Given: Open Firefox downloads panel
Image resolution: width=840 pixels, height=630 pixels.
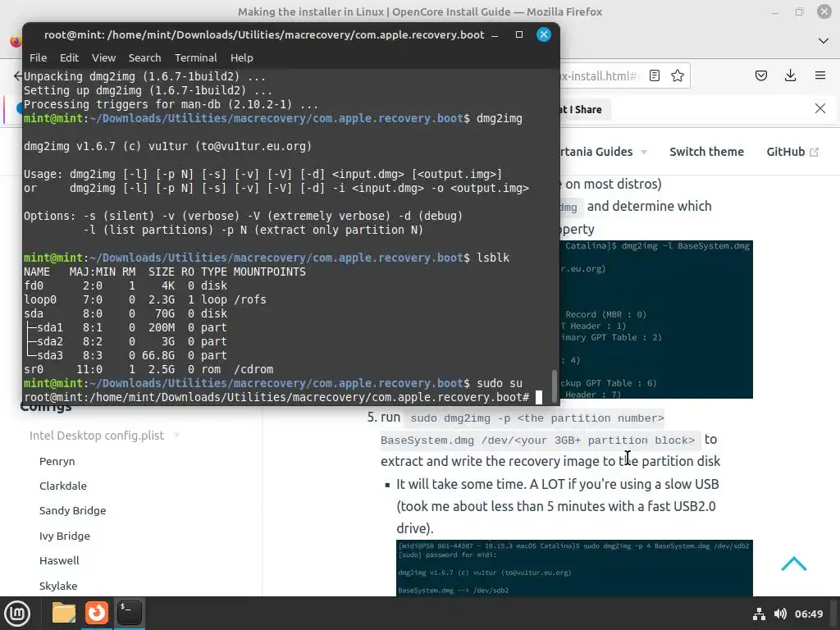Looking at the screenshot, I should [x=790, y=75].
